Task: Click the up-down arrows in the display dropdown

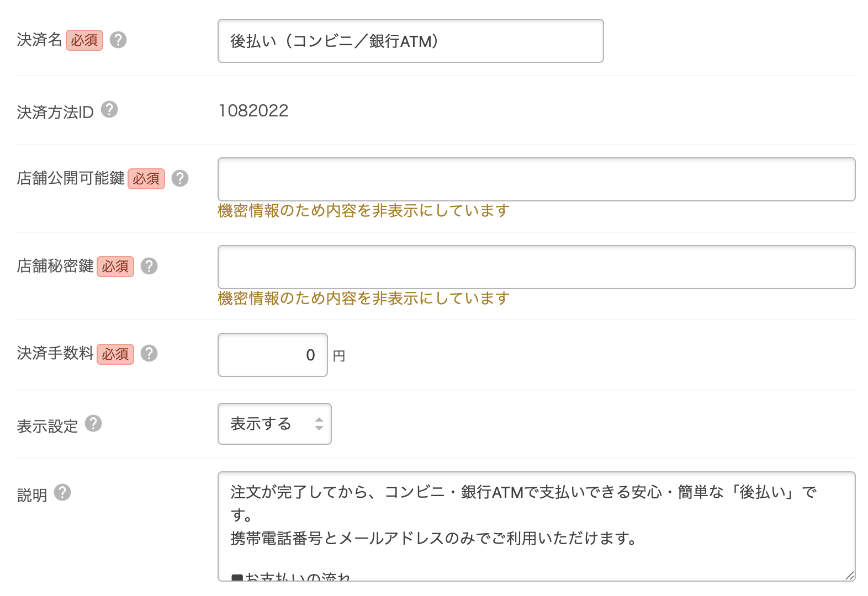Action: pos(319,423)
